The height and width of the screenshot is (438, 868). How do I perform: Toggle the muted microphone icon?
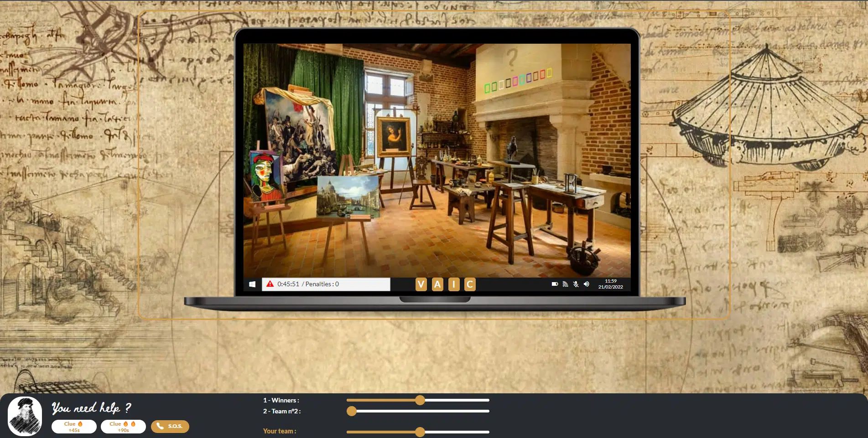[x=576, y=284]
